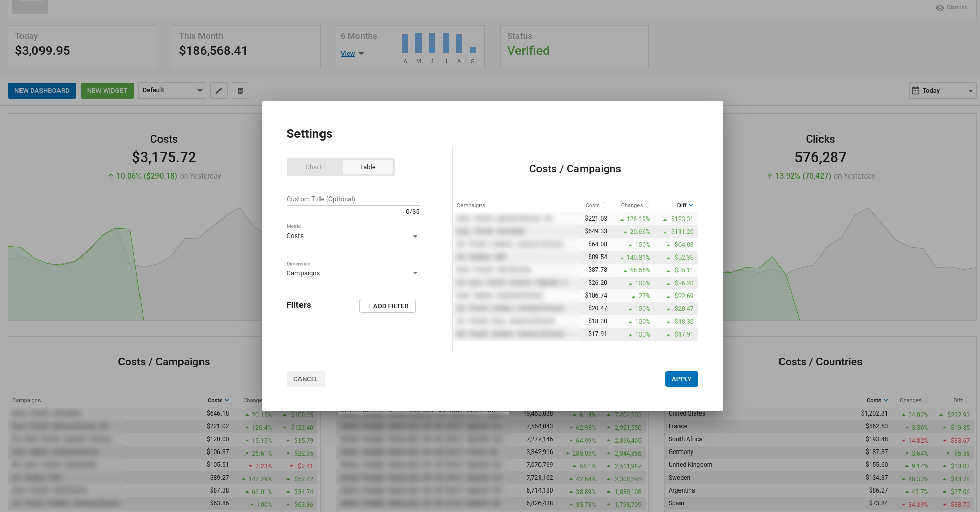Click the Costs / Campaigns preview title
Viewport: 980px width, 512px height.
click(575, 169)
